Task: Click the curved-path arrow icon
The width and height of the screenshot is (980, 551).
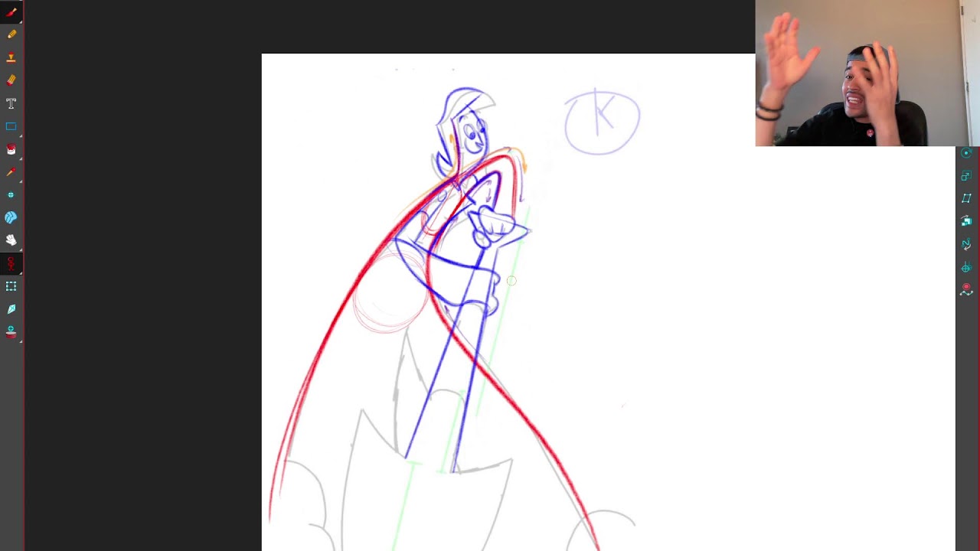Action: (966, 244)
